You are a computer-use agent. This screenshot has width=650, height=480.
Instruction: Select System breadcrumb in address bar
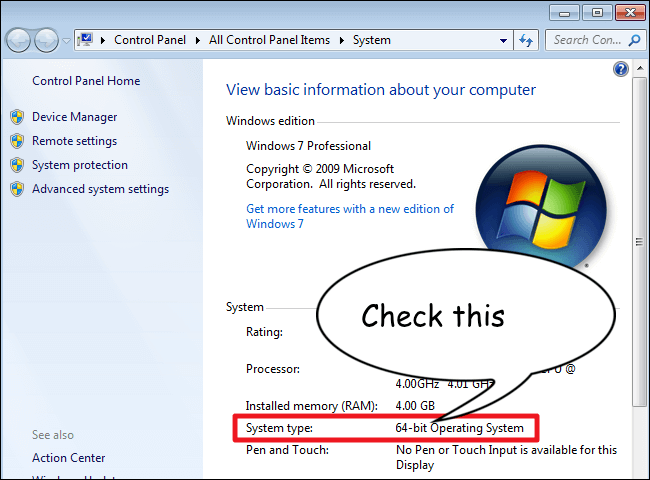click(x=371, y=40)
